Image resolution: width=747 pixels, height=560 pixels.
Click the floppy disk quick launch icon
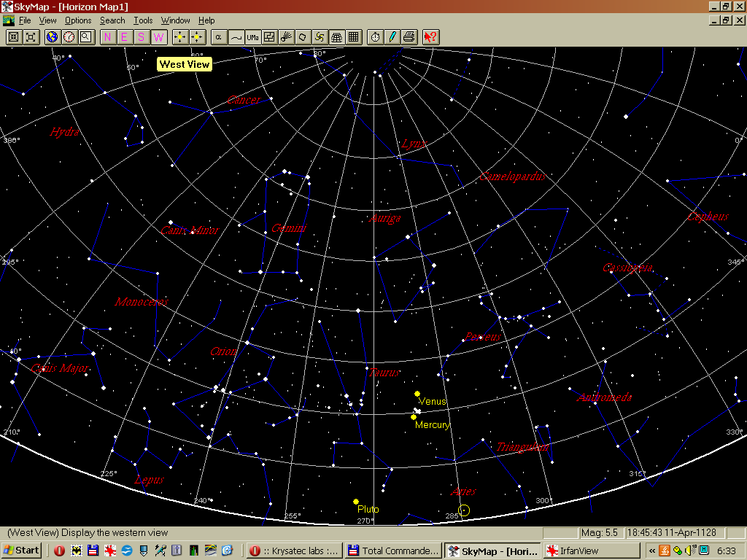93,551
